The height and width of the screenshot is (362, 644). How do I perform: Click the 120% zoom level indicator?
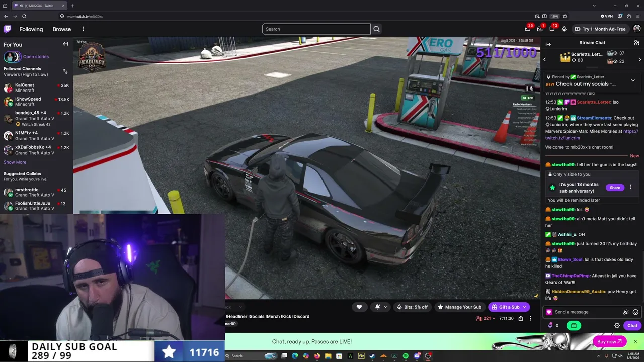tap(554, 16)
